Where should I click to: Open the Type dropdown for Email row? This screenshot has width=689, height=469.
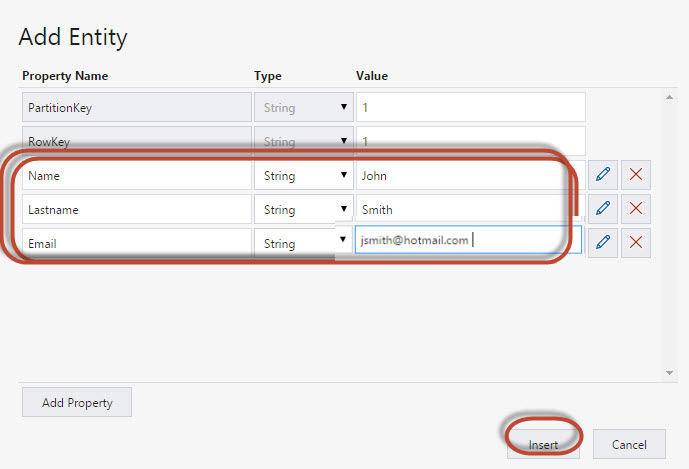[x=302, y=243]
